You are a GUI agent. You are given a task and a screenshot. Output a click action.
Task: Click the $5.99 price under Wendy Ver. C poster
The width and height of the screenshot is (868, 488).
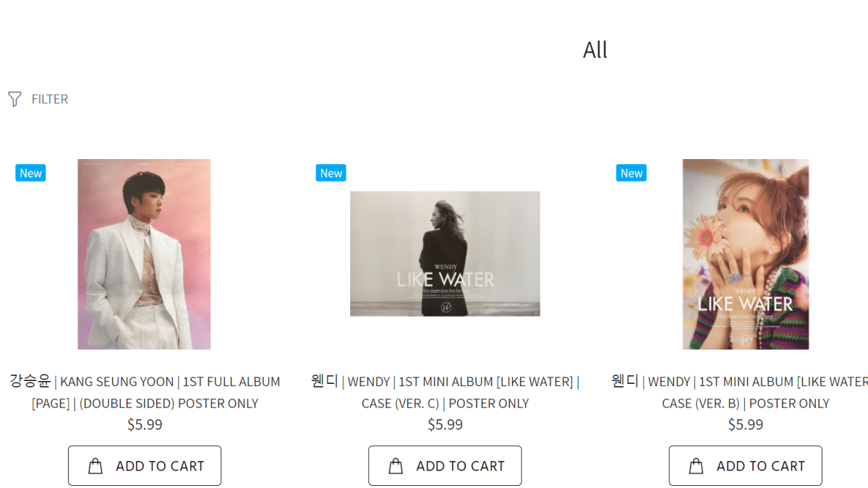click(445, 424)
